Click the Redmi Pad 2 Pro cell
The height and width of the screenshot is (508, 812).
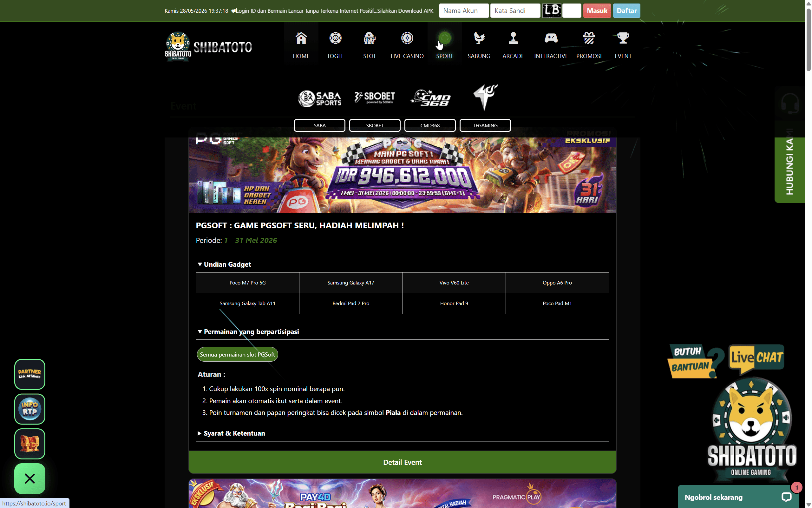[x=350, y=304]
